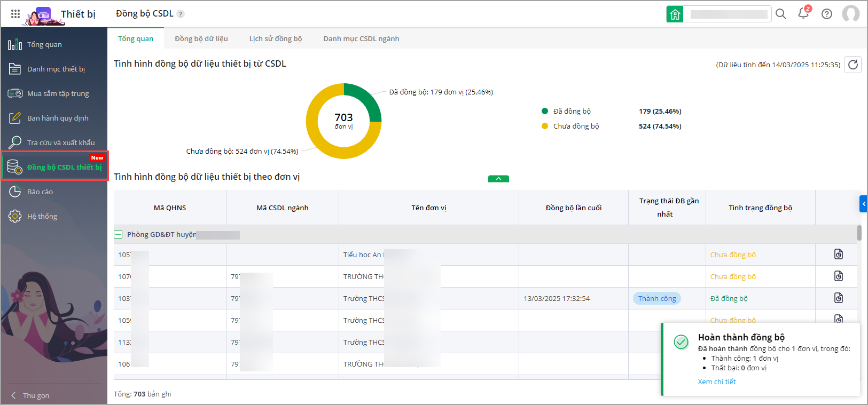Open the help question mark icon
This screenshot has width=868, height=405.
pyautogui.click(x=826, y=14)
